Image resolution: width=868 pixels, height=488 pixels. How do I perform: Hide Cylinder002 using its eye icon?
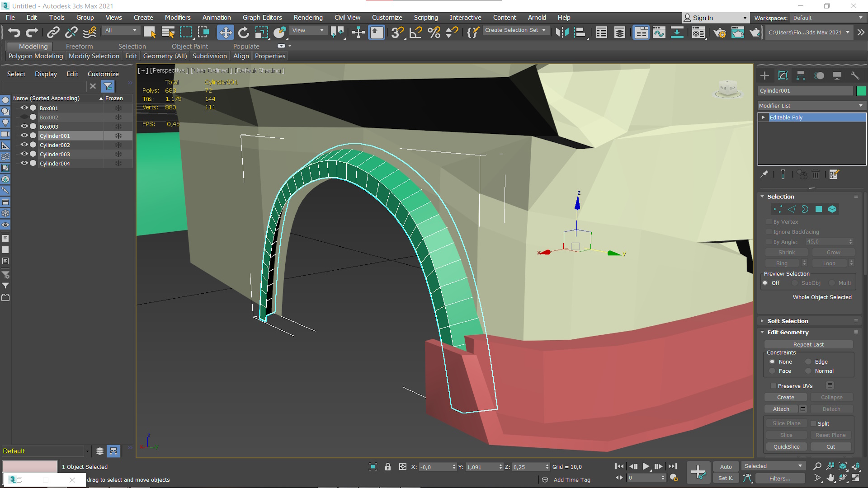pos(24,145)
